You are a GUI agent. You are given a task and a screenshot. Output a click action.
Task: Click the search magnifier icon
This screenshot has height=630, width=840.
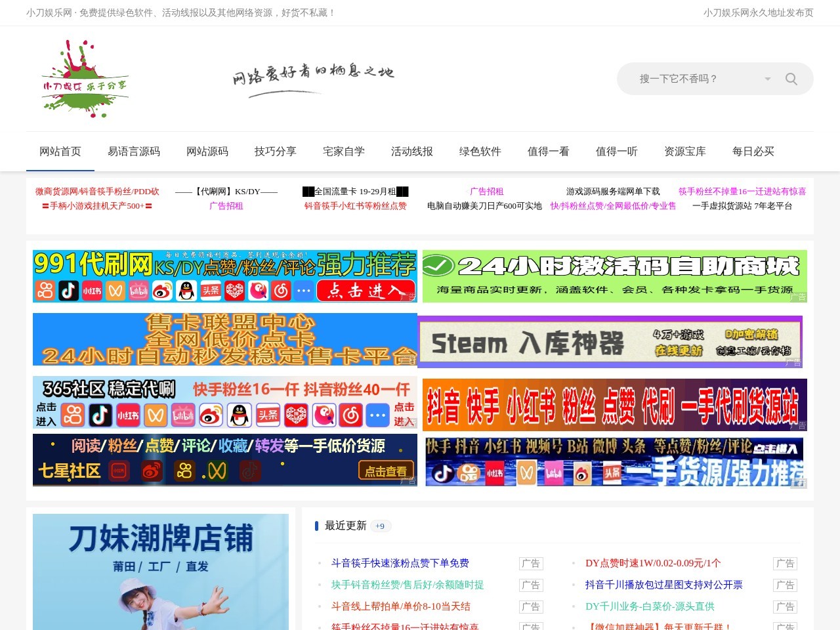click(x=791, y=79)
